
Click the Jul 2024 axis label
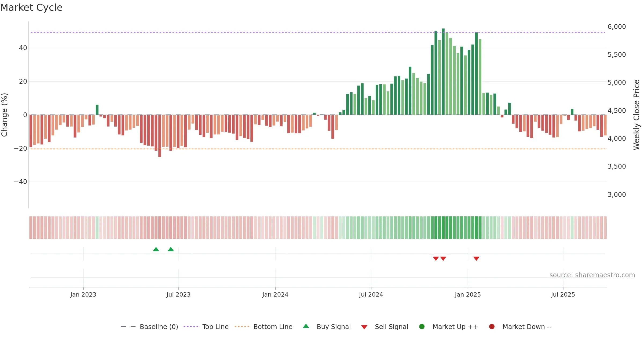click(371, 295)
